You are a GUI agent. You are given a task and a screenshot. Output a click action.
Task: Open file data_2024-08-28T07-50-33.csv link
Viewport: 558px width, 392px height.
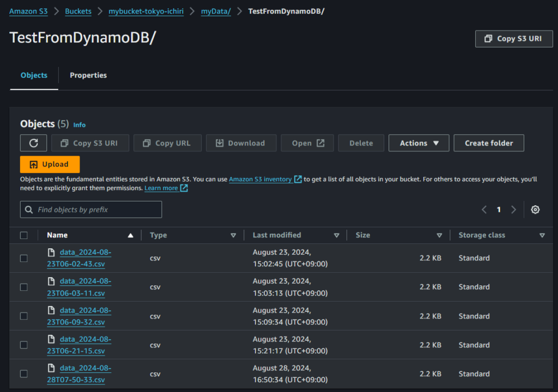[79, 373]
